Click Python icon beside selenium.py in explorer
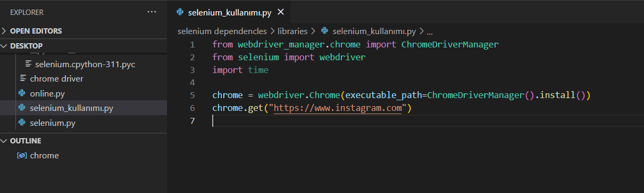Screen dimensions: 644x193 22,123
